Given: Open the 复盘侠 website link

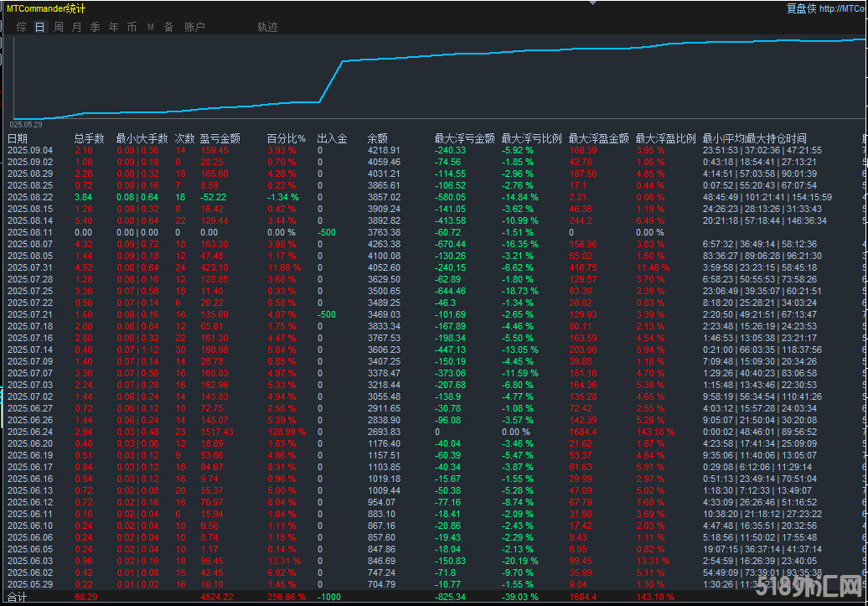Looking at the screenshot, I should 829,8.
